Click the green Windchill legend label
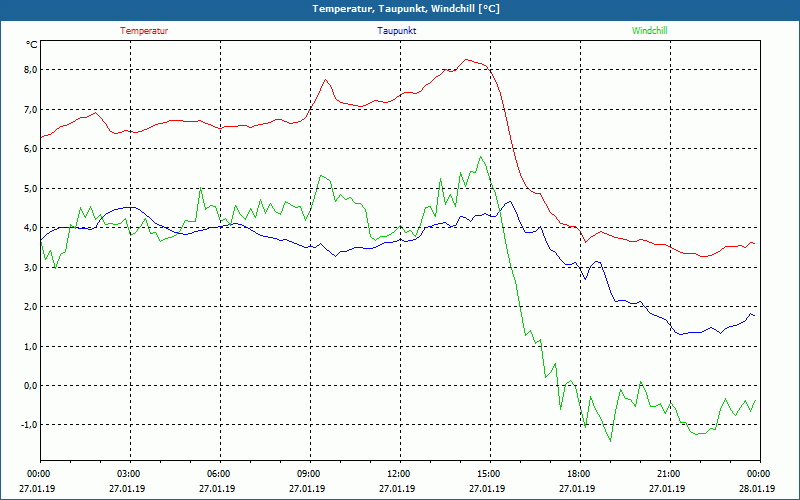Viewport: 800px width, 500px height. (x=649, y=31)
